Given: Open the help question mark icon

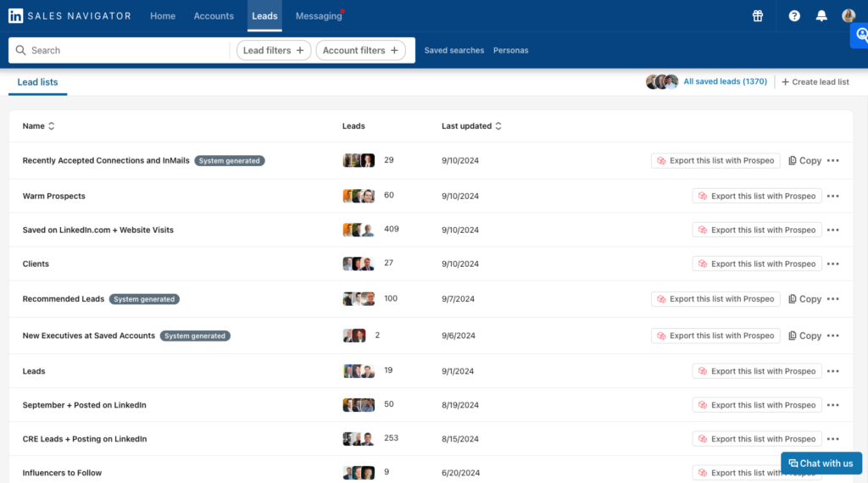Looking at the screenshot, I should (794, 16).
